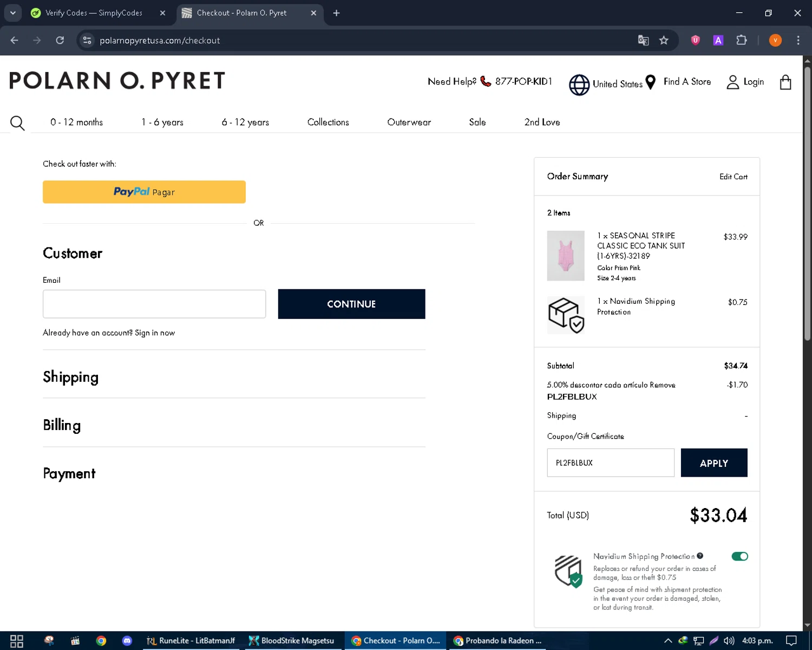Click the page vertical scrollbar thumb
The width and height of the screenshot is (812, 650).
coord(807,203)
